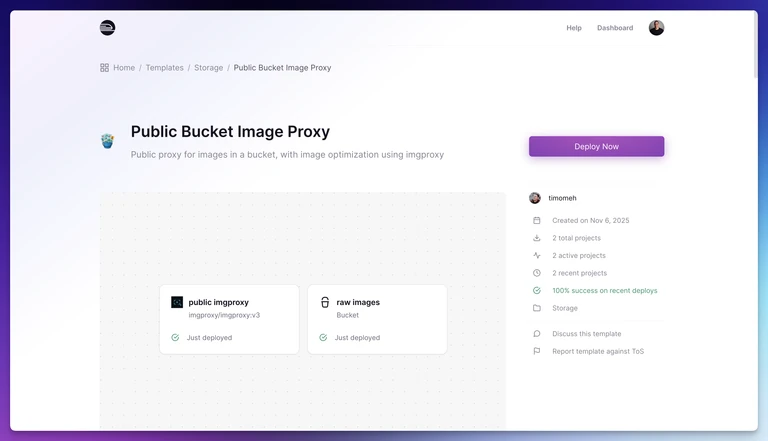Click check icon in public imgproxy card

pos(175,338)
